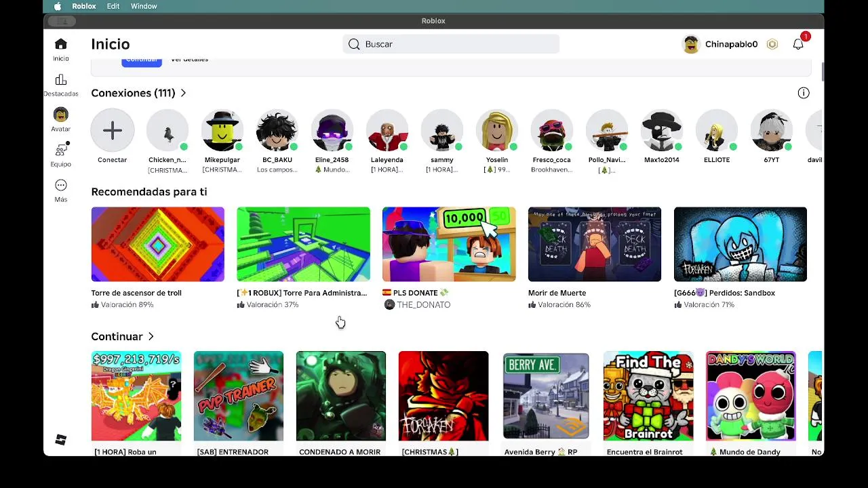Open 67YT friend avatar
This screenshot has height=488, width=868.
pyautogui.click(x=772, y=130)
